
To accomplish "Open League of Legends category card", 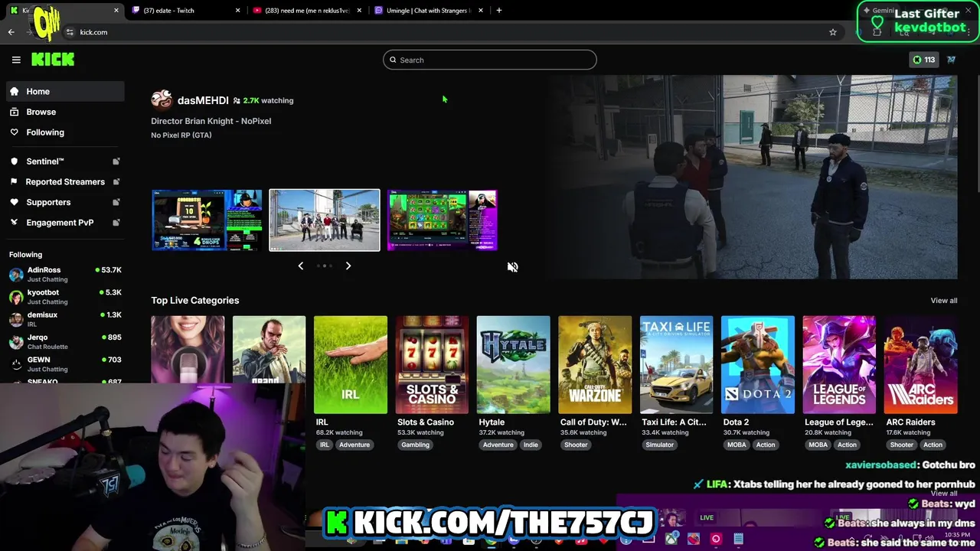I will coord(839,365).
